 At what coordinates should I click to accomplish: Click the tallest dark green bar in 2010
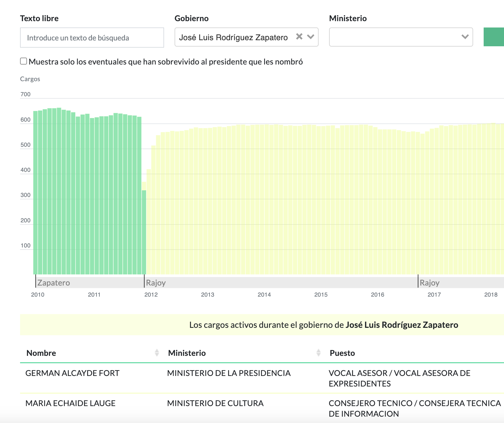point(59,190)
